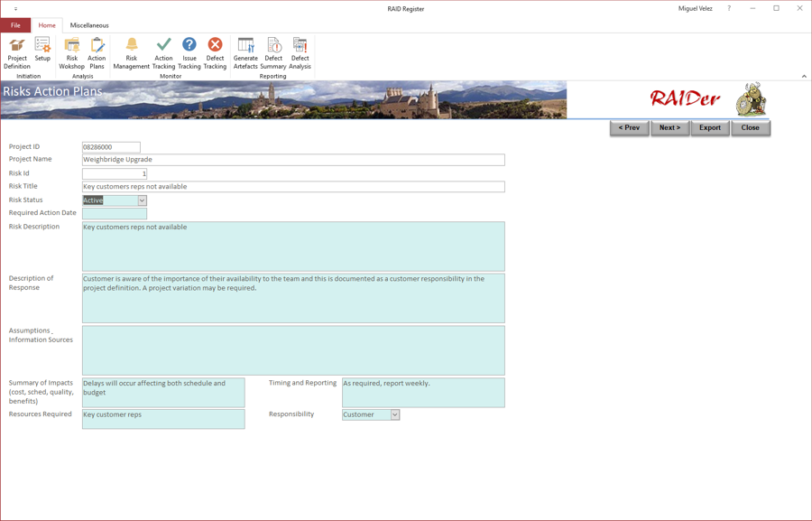Open Action Tracking checkmark icon
Viewport: 812px width, 521px height.
[x=163, y=53]
